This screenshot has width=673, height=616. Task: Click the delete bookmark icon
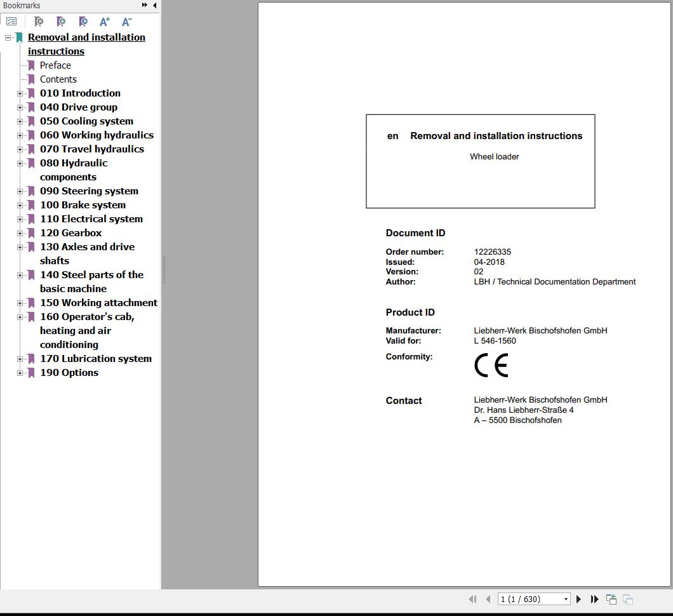tap(39, 21)
